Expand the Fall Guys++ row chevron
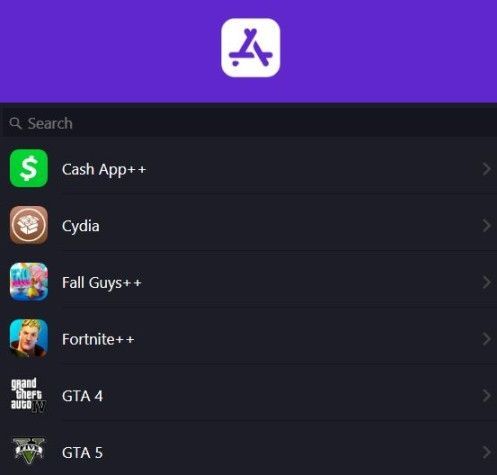497x475 pixels. tap(487, 283)
